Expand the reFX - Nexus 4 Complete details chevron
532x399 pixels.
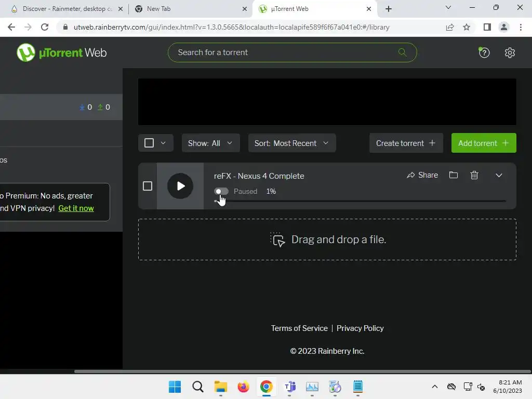point(499,176)
